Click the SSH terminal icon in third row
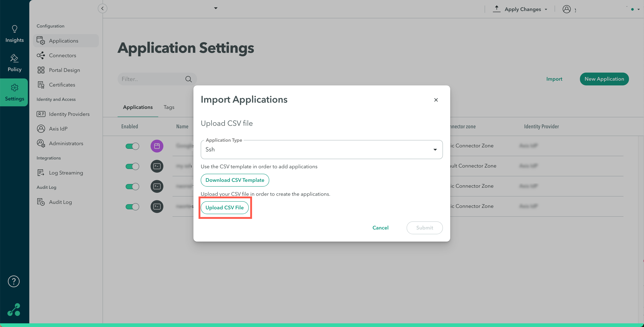The image size is (644, 327). point(157,186)
